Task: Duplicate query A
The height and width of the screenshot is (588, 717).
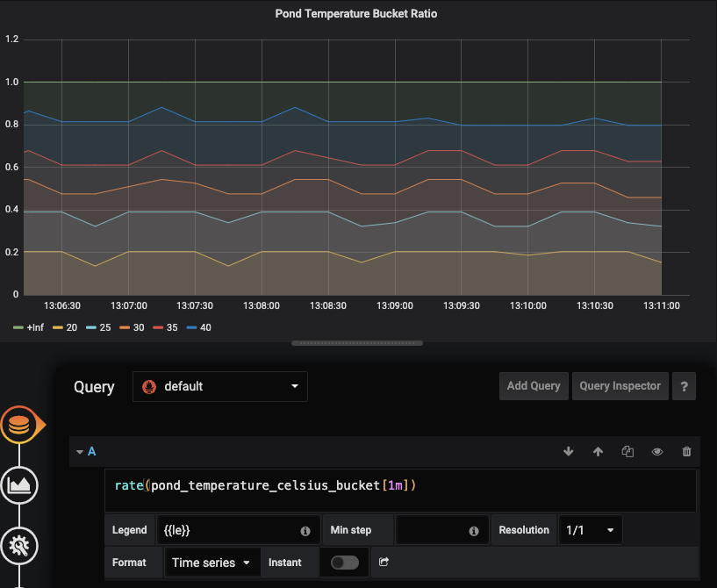Action: [627, 452]
